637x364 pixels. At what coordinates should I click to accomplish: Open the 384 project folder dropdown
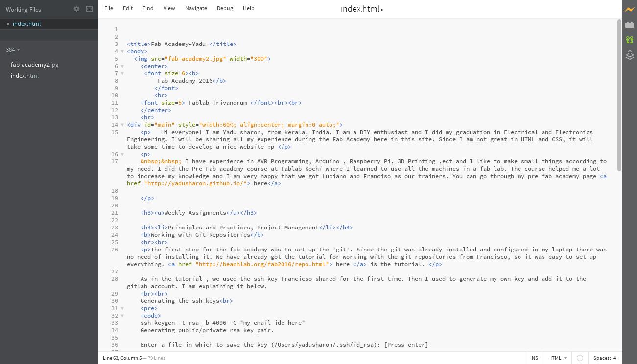click(13, 50)
